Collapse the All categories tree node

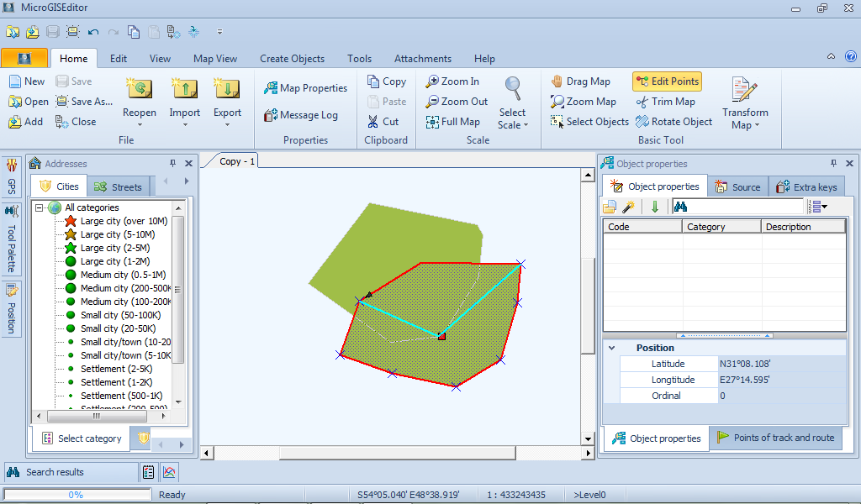pos(40,207)
